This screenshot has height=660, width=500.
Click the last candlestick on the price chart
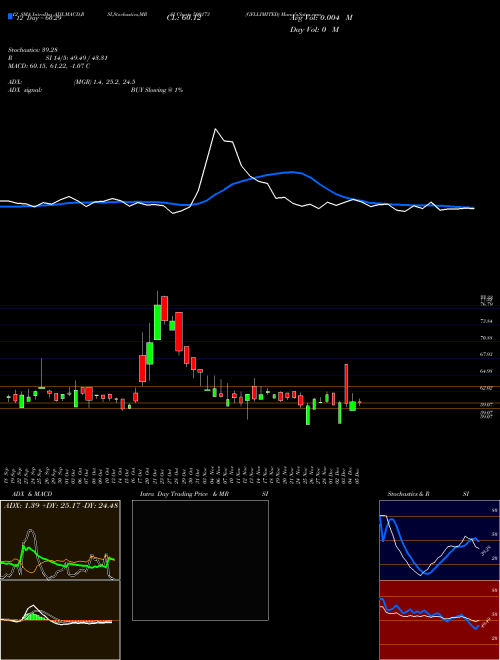tap(360, 403)
